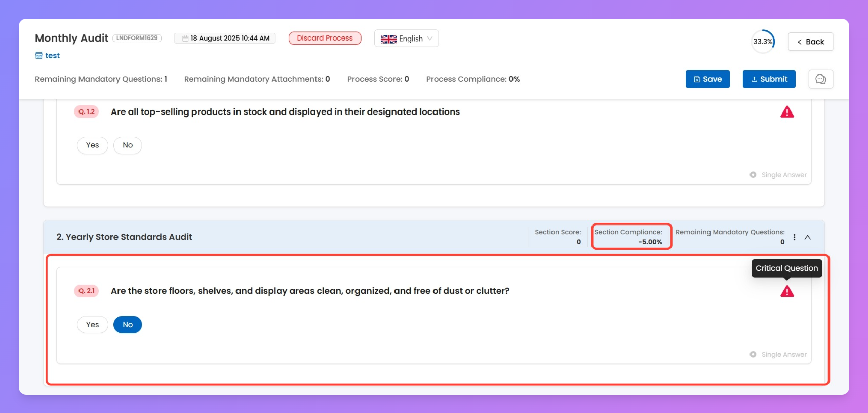Screen dimensions: 868x413
Task: Click the calendar icon beside 18 August 2025
Action: (185, 39)
